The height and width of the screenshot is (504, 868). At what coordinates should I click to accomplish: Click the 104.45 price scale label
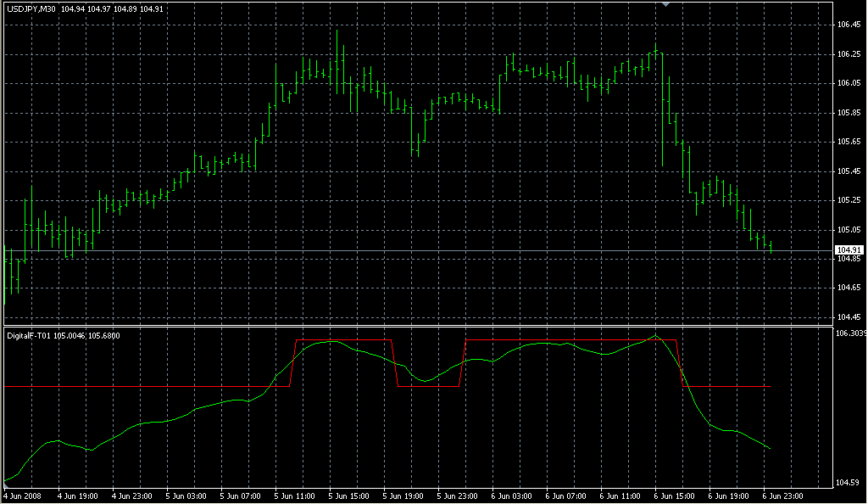coord(849,317)
